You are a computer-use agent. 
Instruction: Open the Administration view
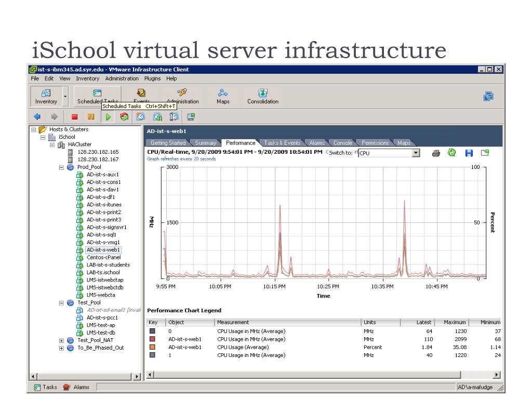coord(182,96)
